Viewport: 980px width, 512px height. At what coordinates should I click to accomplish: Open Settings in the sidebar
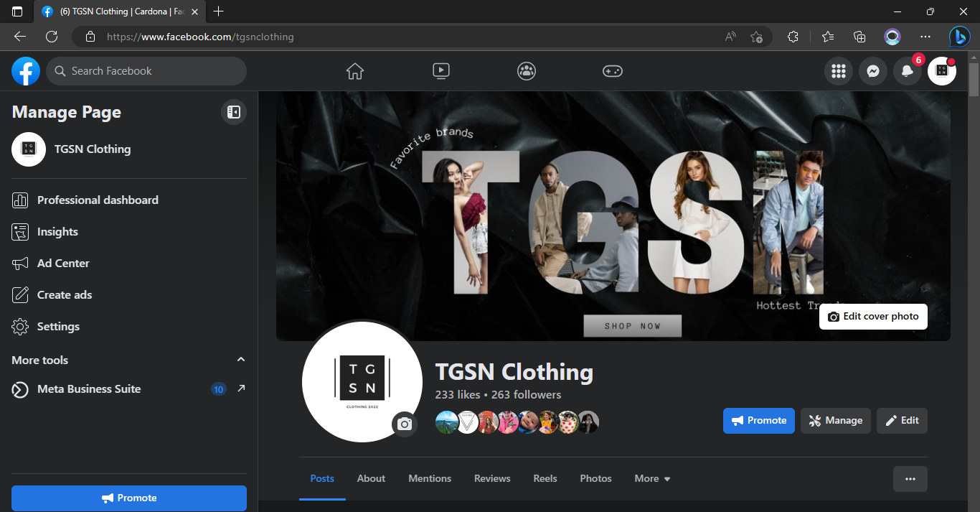(129, 327)
